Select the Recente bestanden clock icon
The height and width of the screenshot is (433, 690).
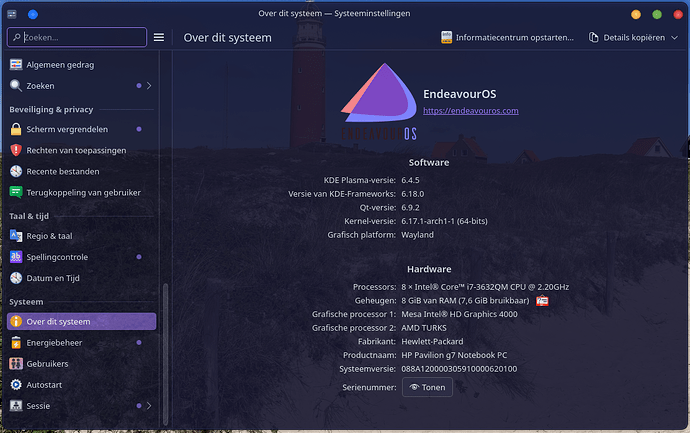(16, 171)
